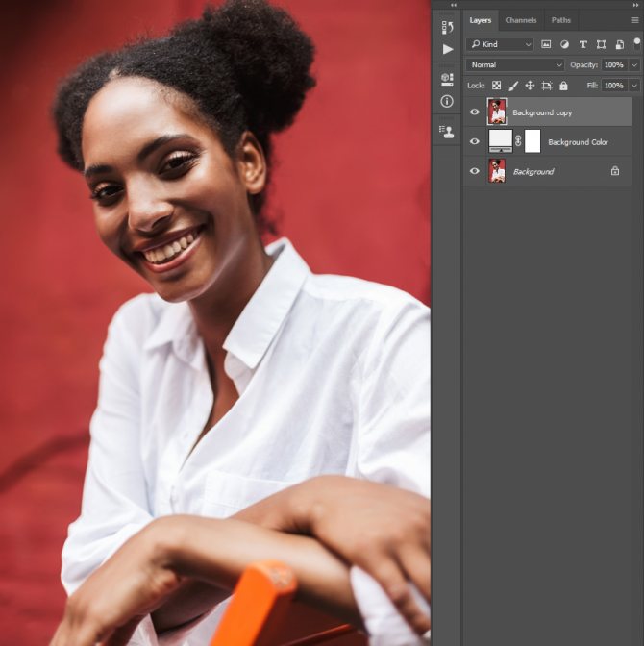Open the Properties panel icon
The width and height of the screenshot is (644, 646).
pyautogui.click(x=447, y=79)
